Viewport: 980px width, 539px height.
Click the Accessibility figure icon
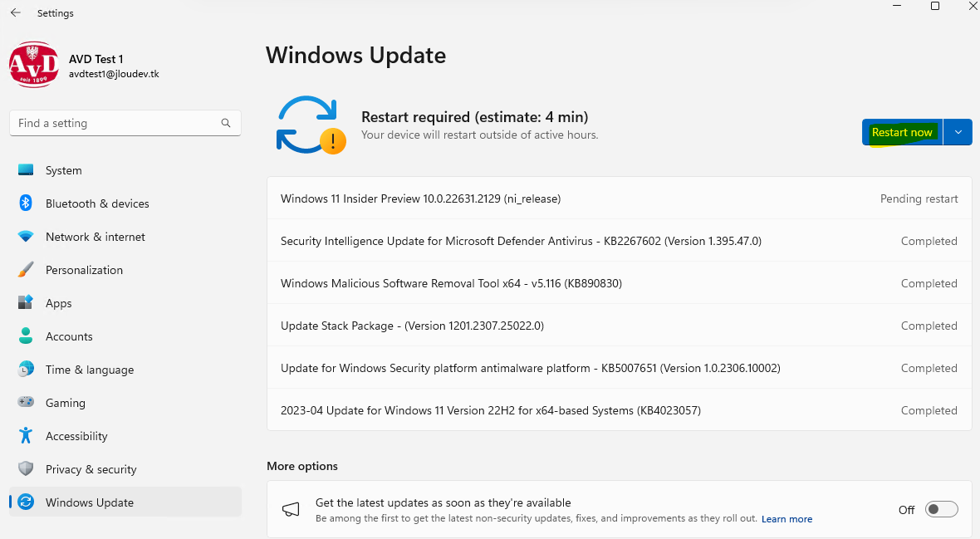(26, 435)
